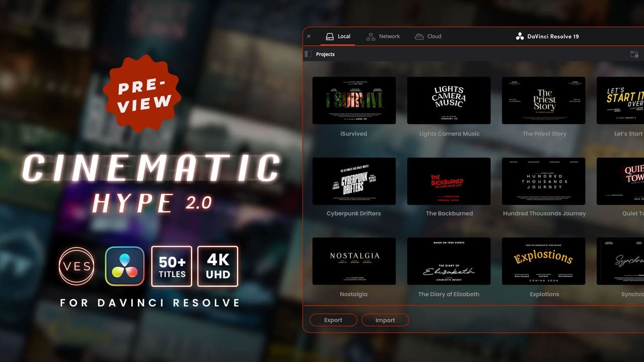
Task: Click the Cloud icon
Action: [419, 36]
